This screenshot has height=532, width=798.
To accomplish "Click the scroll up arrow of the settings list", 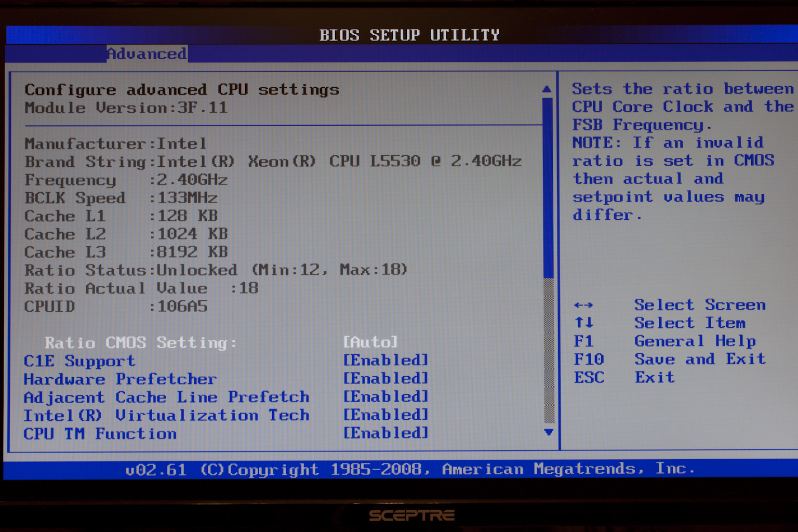I will tap(547, 89).
